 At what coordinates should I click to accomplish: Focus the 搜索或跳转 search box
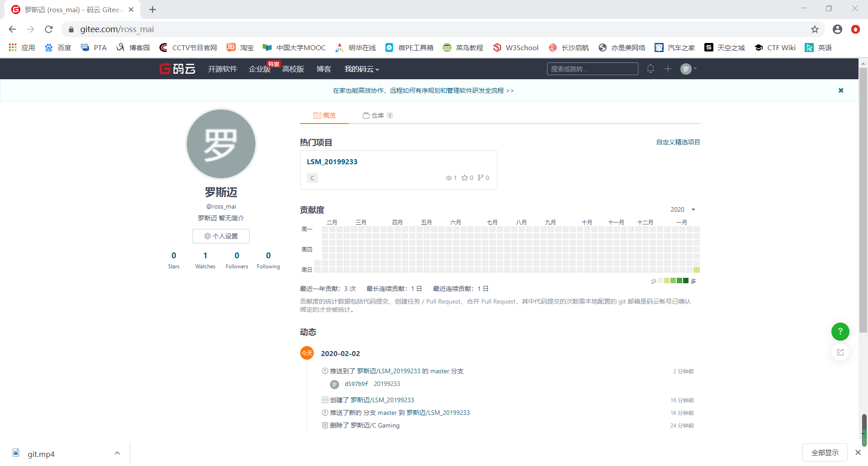tap(592, 69)
